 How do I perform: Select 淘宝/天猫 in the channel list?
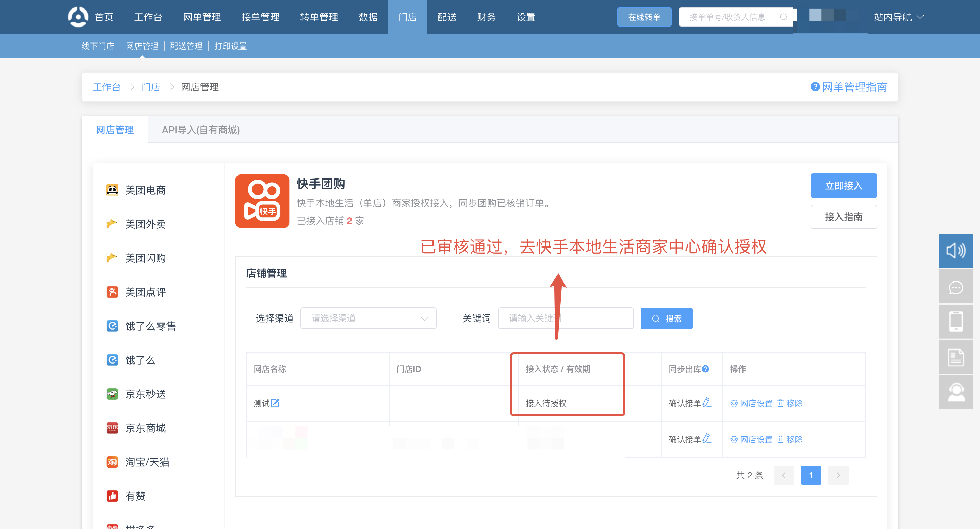[x=158, y=462]
